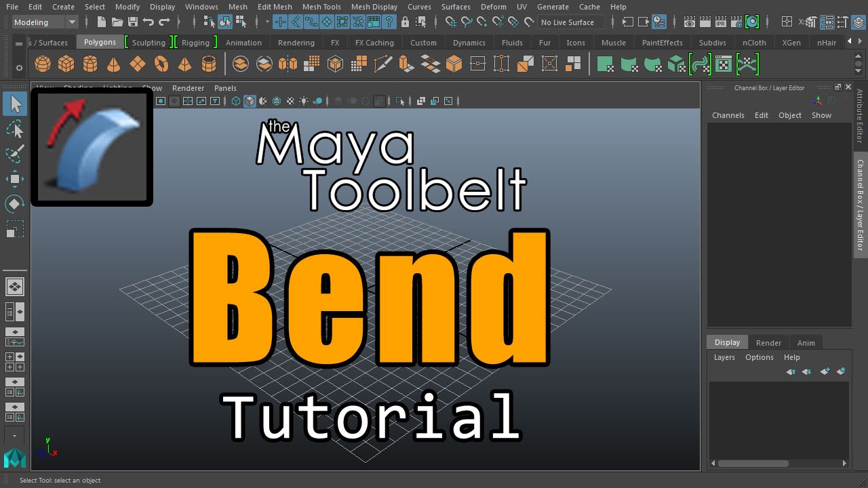Click the orange Bevel cube icon
Viewport: 868px width, 488px height.
click(x=454, y=64)
